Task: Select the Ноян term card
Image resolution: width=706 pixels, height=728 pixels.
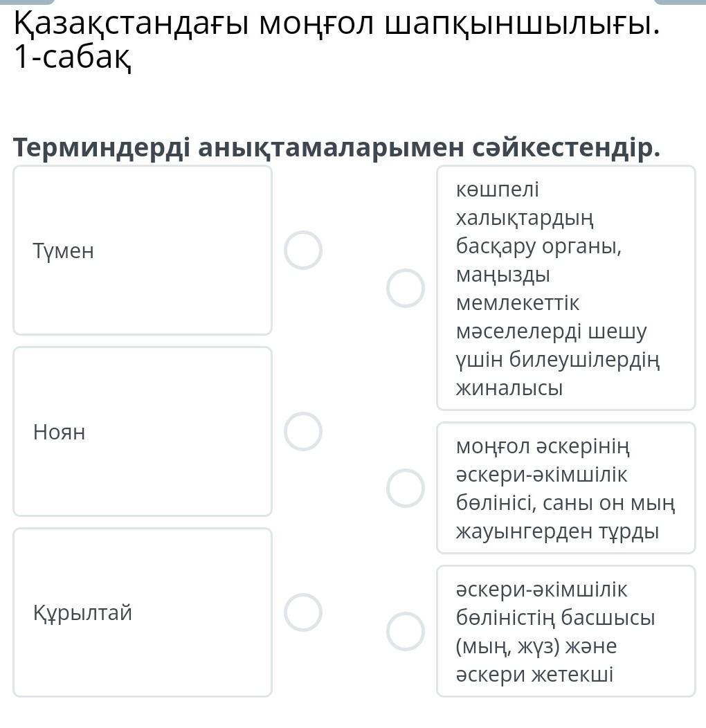Action: point(143,432)
